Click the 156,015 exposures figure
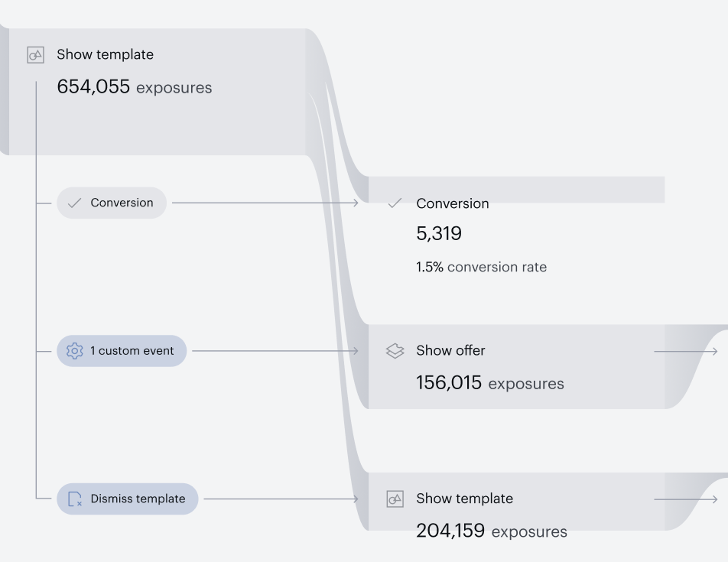 [490, 383]
